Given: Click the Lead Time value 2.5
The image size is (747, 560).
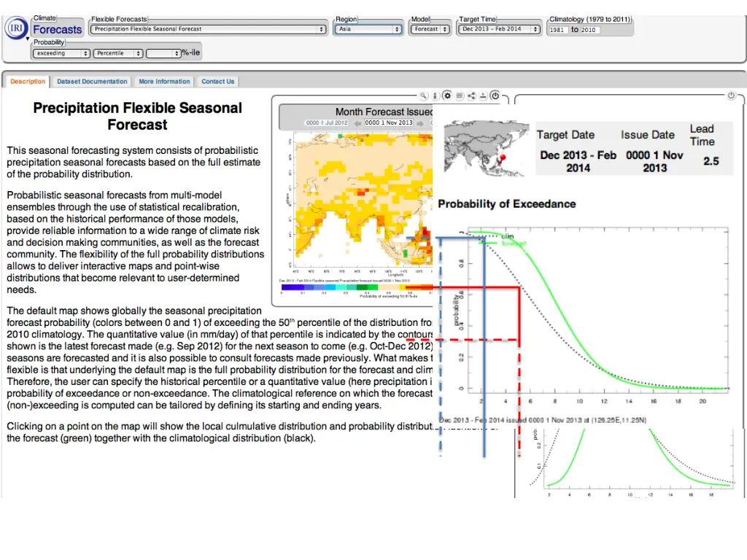Looking at the screenshot, I should (x=711, y=161).
